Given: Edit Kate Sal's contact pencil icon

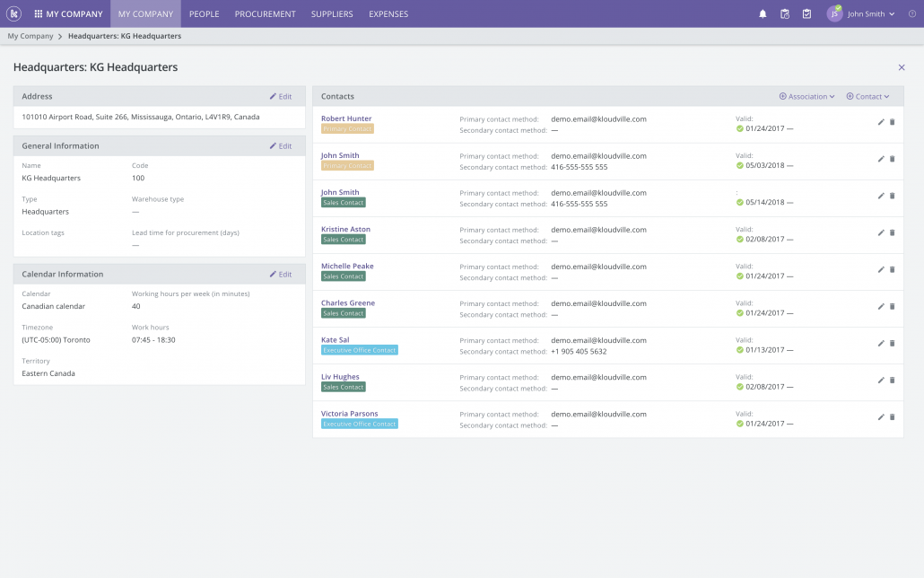Looking at the screenshot, I should (x=881, y=343).
